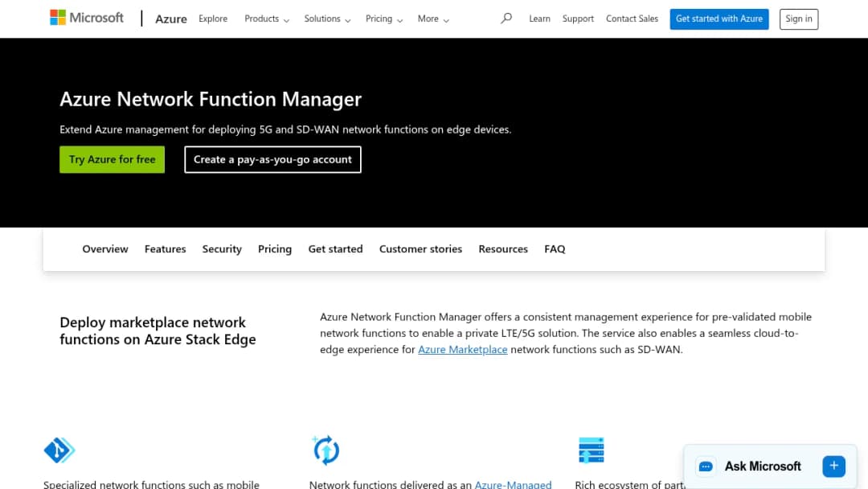Screen dimensions: 868x489
Task: Click the Azure-managed refresh arrows icon
Action: pos(325,450)
